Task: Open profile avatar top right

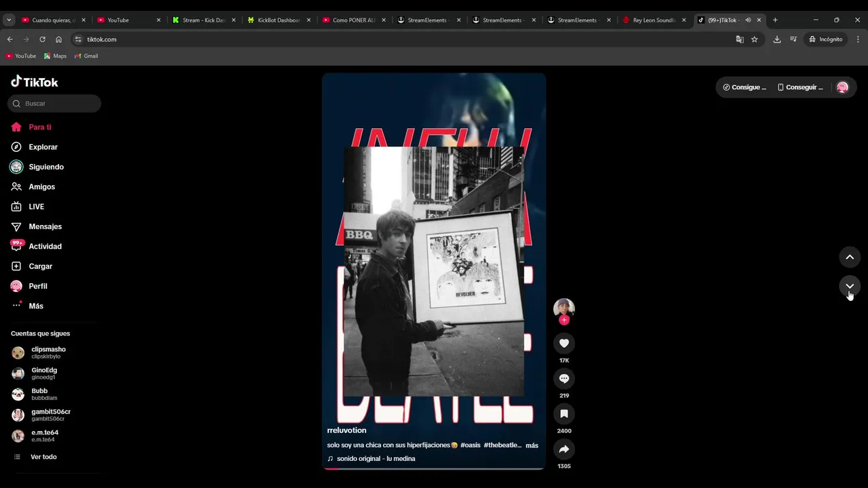Action: point(842,87)
